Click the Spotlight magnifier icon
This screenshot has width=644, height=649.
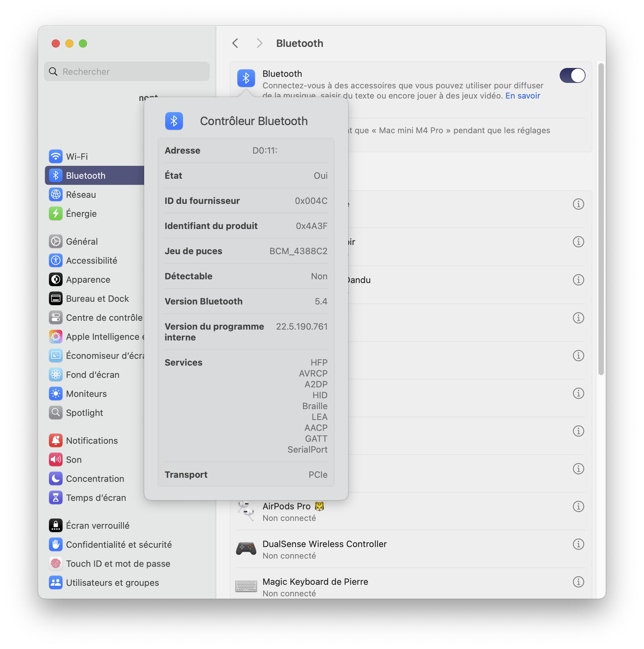pos(56,413)
